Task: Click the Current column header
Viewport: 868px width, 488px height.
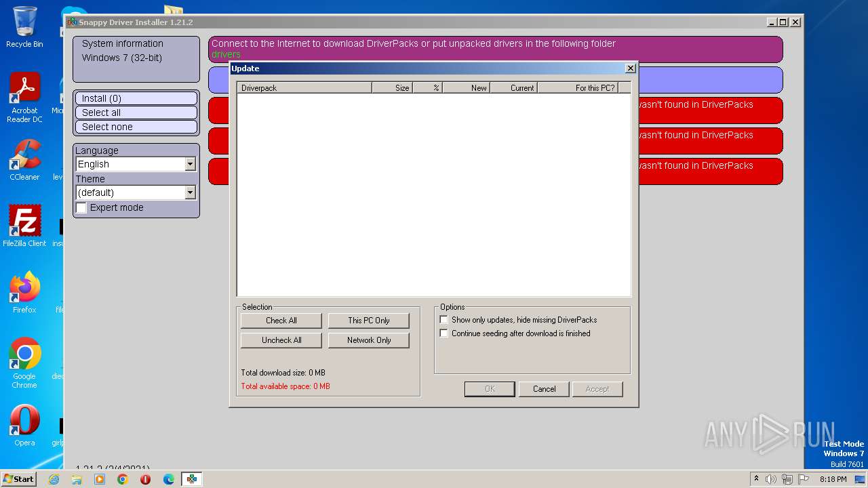Action: 513,87
